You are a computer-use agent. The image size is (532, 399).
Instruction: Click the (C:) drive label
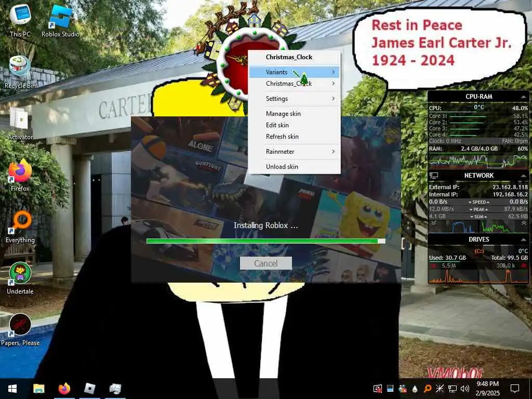(x=478, y=251)
